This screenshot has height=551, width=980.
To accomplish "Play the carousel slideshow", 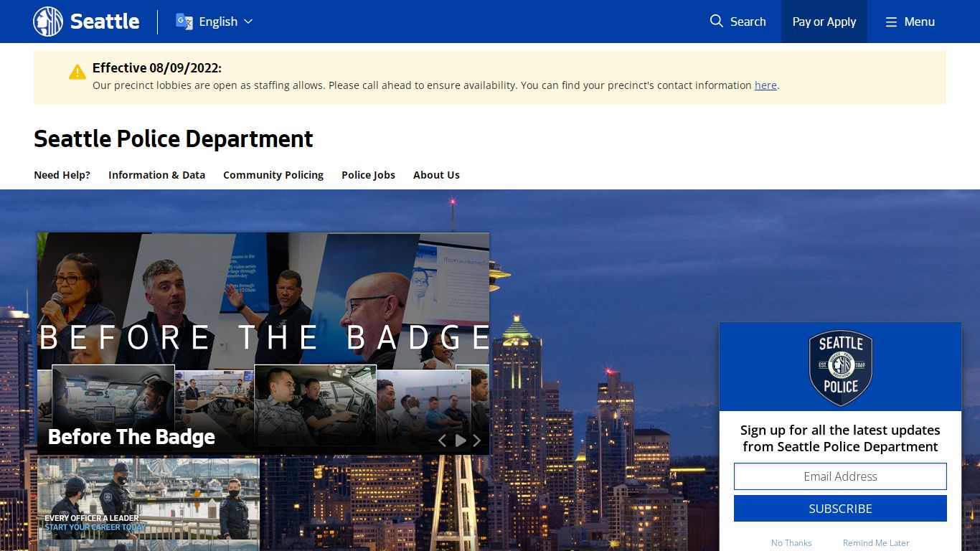I will 460,441.
